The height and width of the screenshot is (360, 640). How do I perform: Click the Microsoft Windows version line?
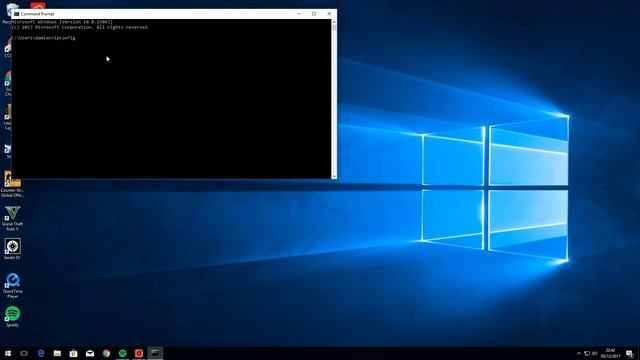[x=62, y=22]
